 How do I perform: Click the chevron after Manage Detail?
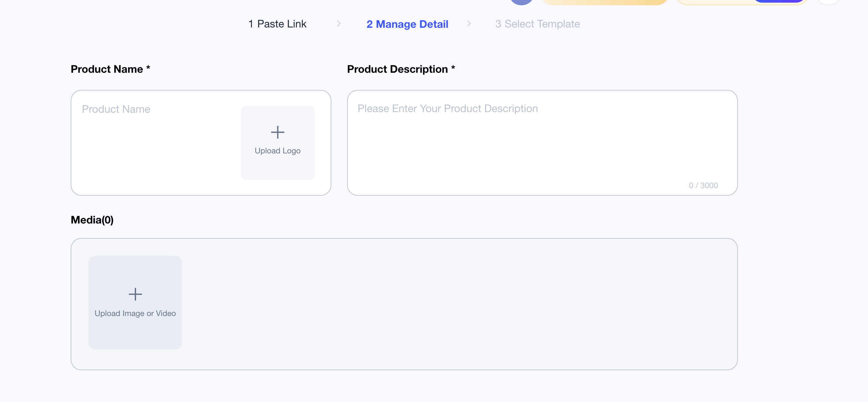click(469, 23)
